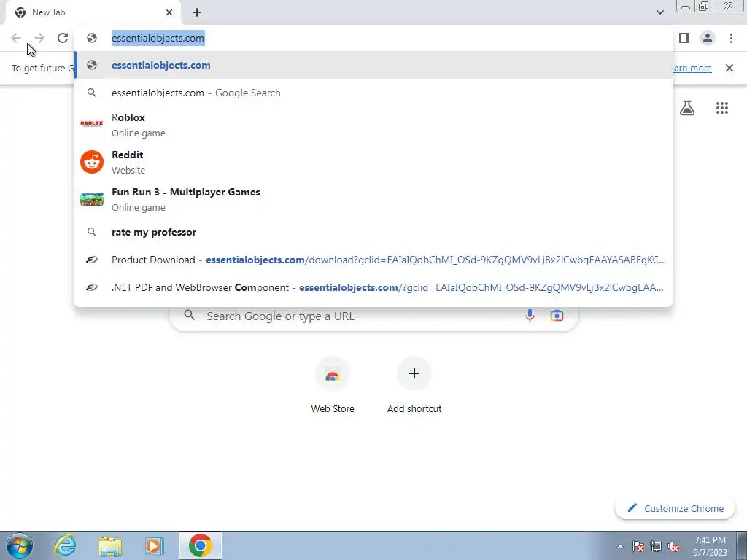
Task: Launch Internet Explorer from the taskbar
Action: click(x=65, y=545)
